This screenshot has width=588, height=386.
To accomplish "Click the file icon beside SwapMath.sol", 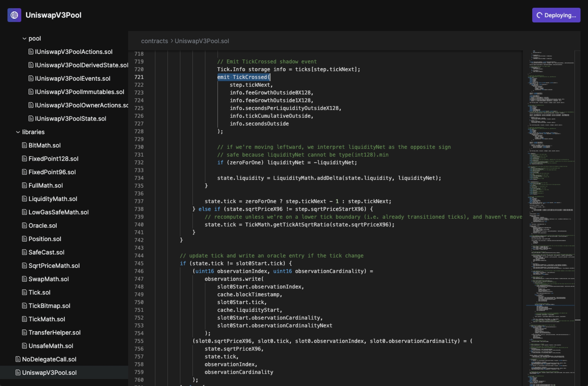I will 24,279.
